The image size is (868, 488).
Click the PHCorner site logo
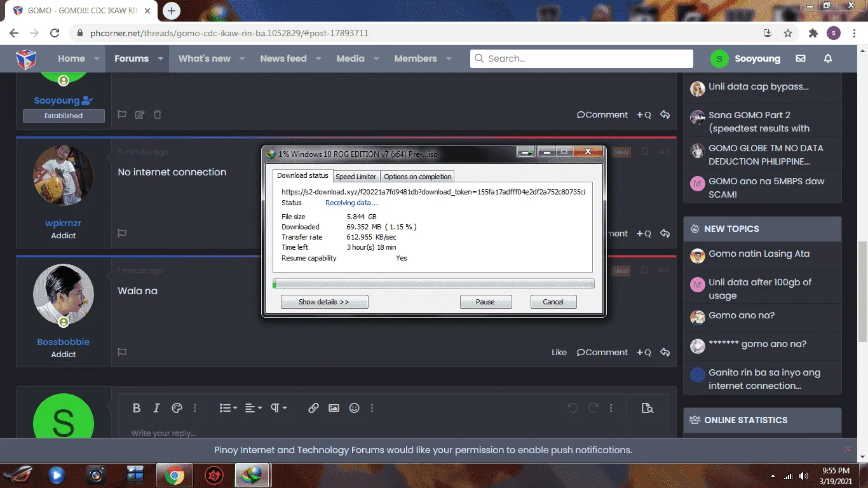26,58
